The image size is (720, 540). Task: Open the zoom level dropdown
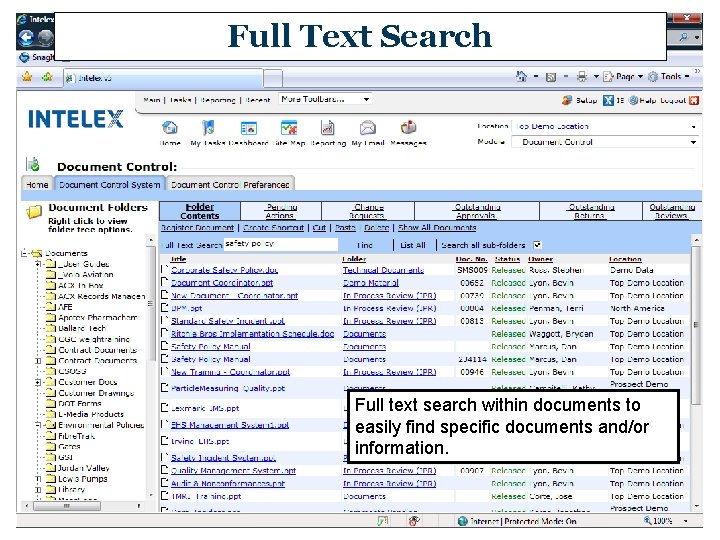(x=686, y=521)
